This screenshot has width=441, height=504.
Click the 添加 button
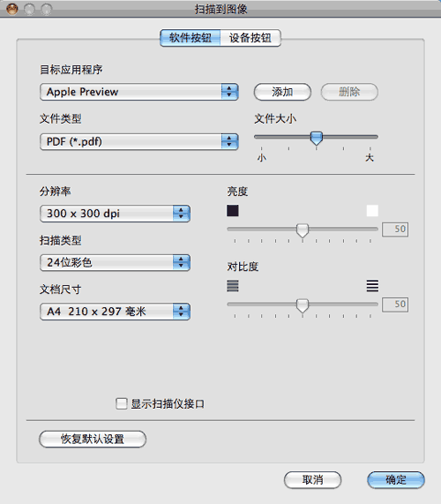pos(282,92)
